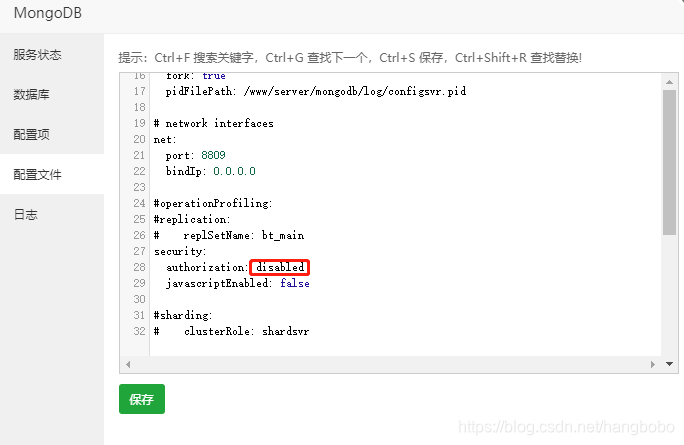
Task: Select the 配置文件 tab
Action: click(52, 174)
